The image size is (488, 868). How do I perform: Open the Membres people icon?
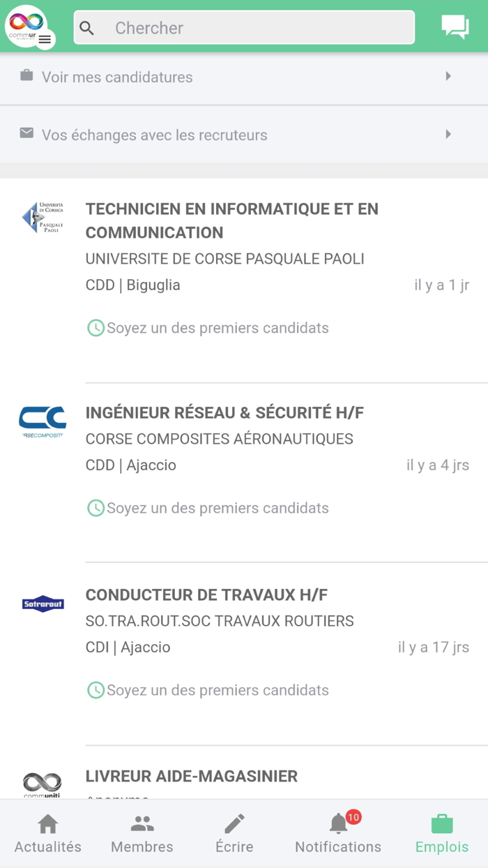(142, 824)
